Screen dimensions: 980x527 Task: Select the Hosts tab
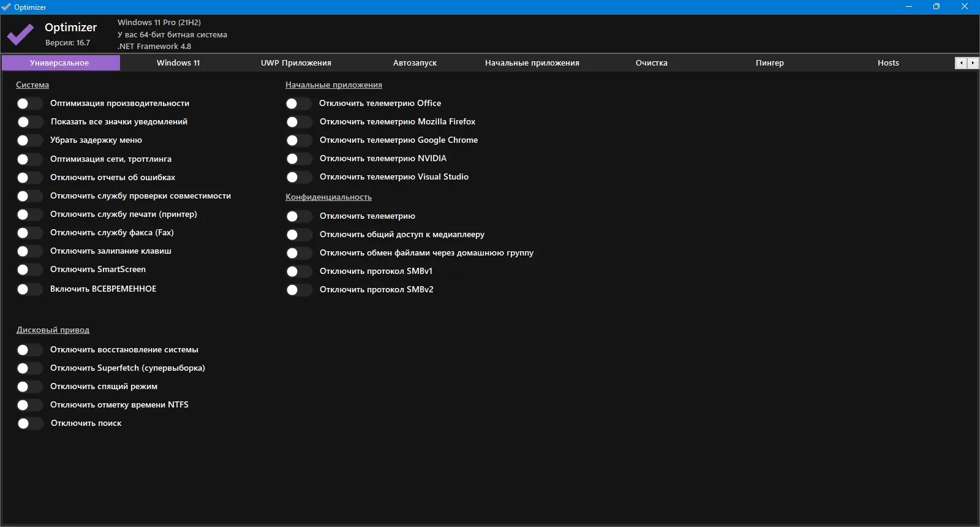click(x=888, y=63)
